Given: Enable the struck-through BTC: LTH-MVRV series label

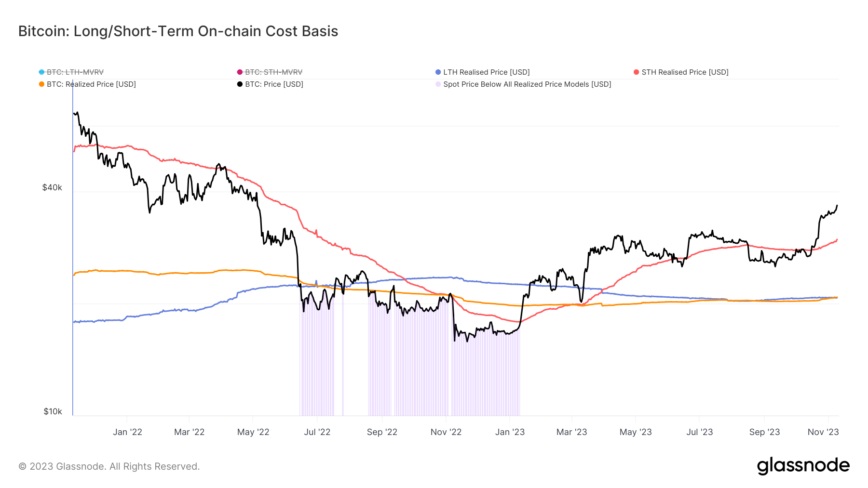Looking at the screenshot, I should coord(75,72).
